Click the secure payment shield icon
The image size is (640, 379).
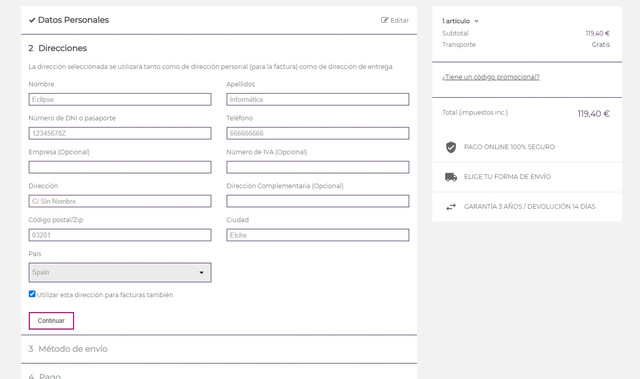[451, 147]
